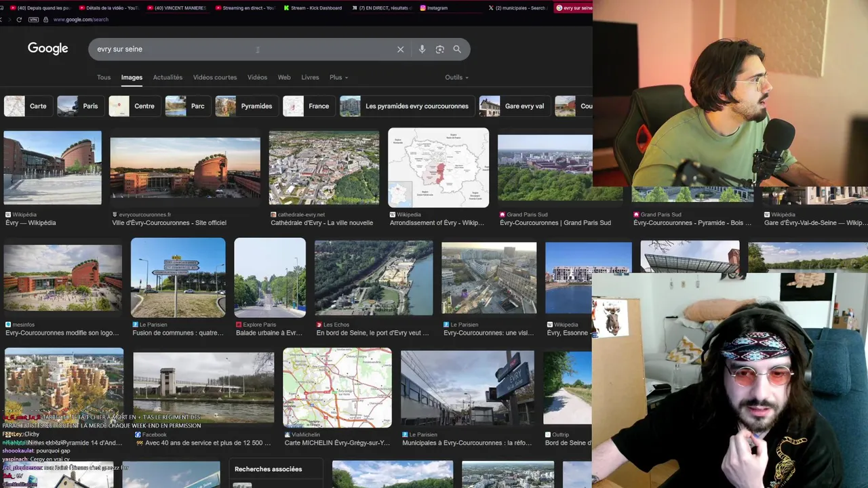Open the Outils dropdown
Screen dimensions: 868x488
coord(456,77)
